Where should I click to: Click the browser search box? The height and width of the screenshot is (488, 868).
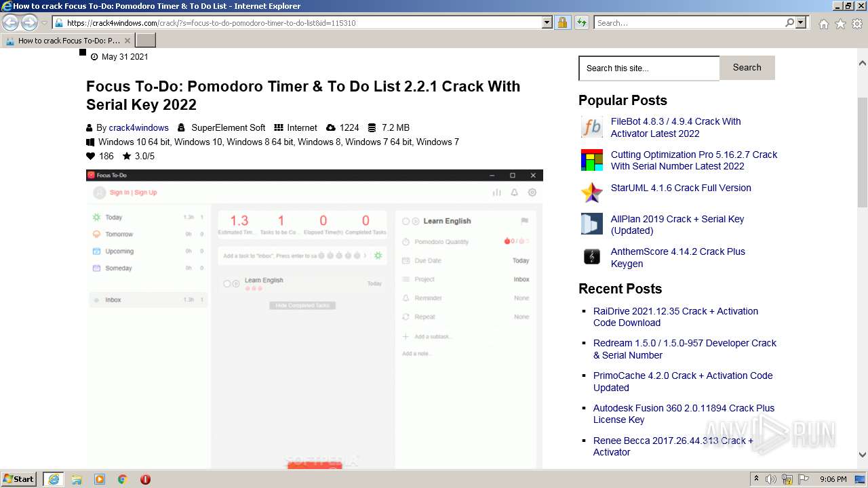pos(689,23)
